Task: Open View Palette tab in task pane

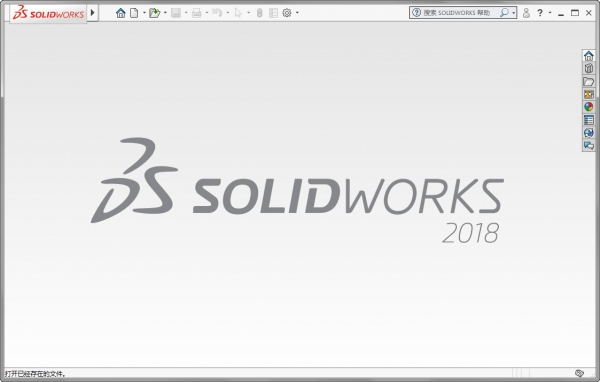Action: 589,94
